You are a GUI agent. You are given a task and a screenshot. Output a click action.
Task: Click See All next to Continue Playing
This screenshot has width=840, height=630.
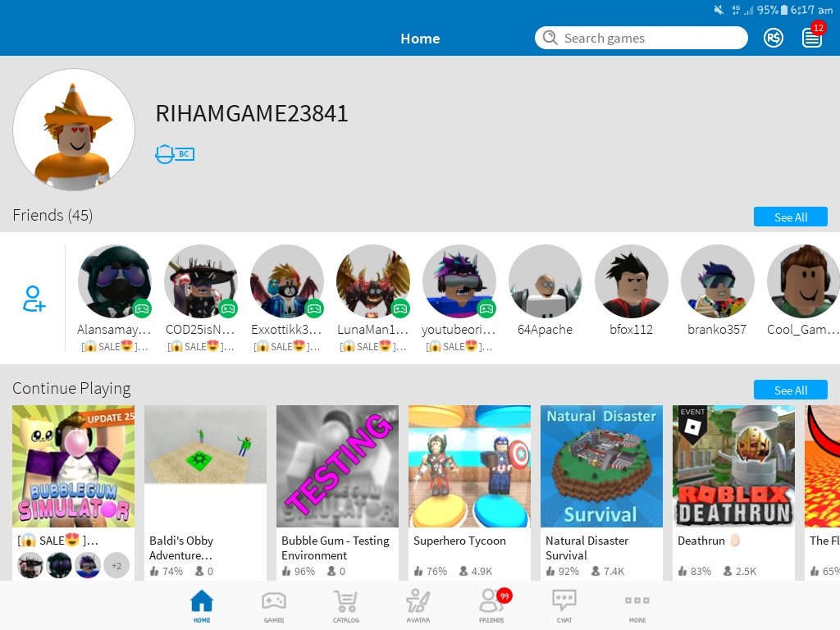point(790,390)
